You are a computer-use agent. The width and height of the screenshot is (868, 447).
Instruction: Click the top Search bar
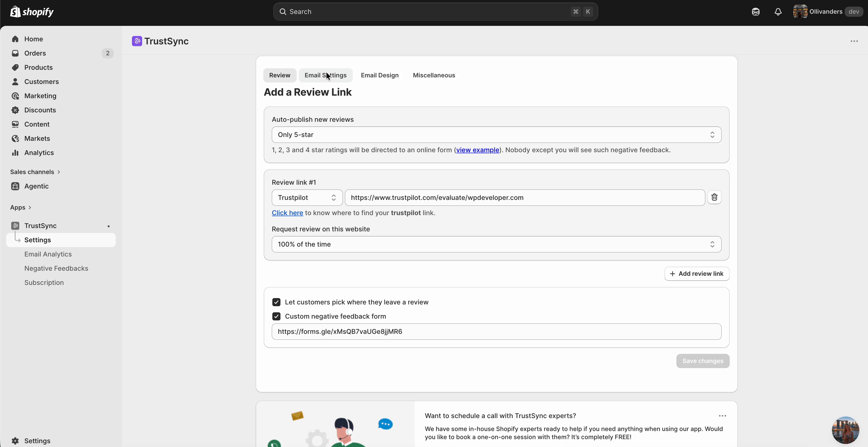click(435, 12)
